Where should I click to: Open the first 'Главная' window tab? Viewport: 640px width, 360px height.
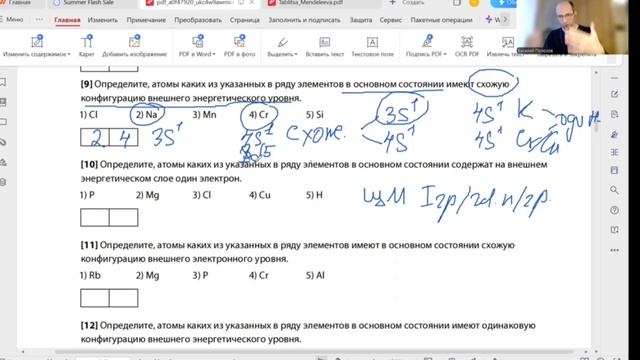click(20, 3)
